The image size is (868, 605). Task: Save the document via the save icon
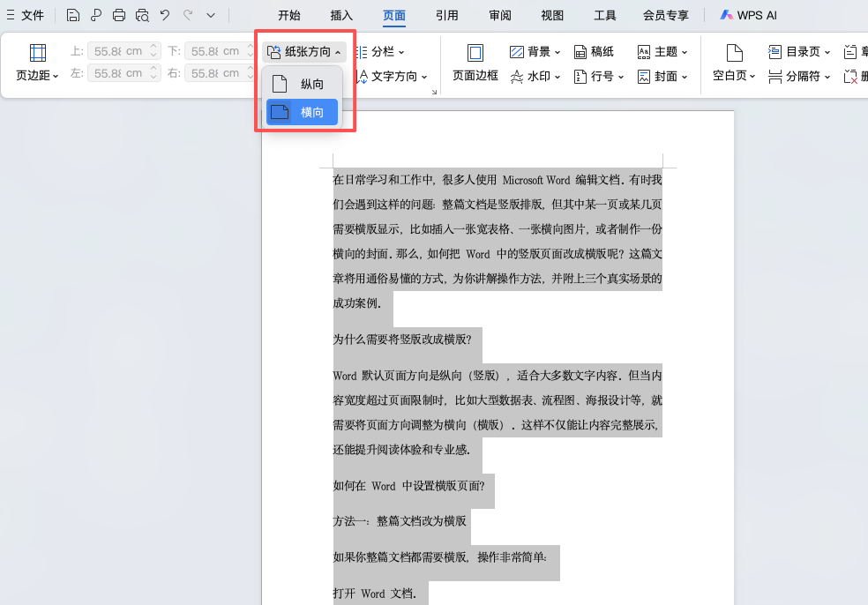(72, 15)
